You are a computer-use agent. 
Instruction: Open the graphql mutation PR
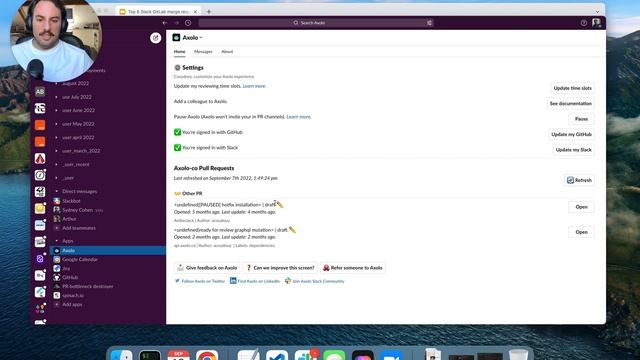pos(581,232)
